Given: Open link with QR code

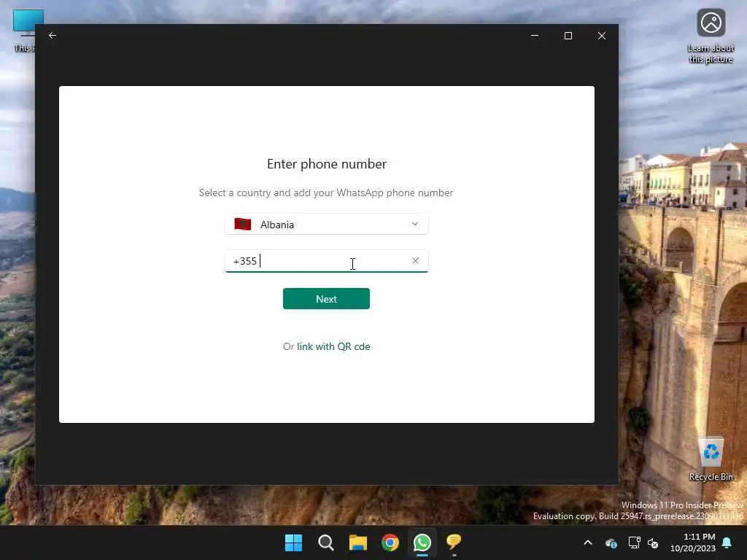Looking at the screenshot, I should 333,346.
